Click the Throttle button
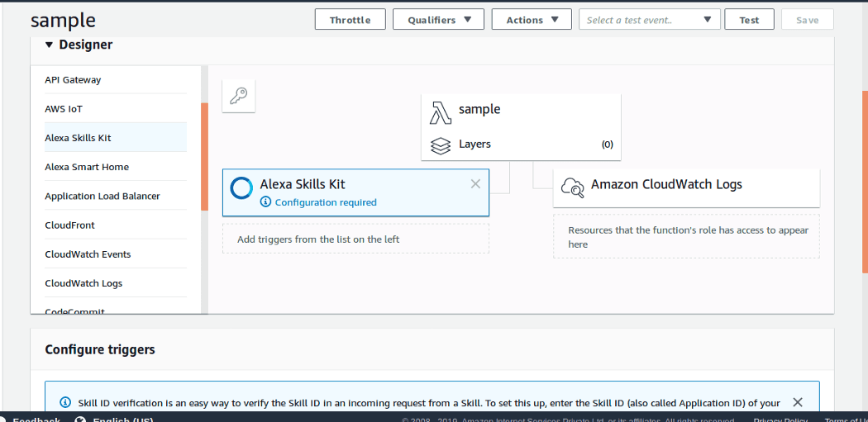 pos(350,20)
